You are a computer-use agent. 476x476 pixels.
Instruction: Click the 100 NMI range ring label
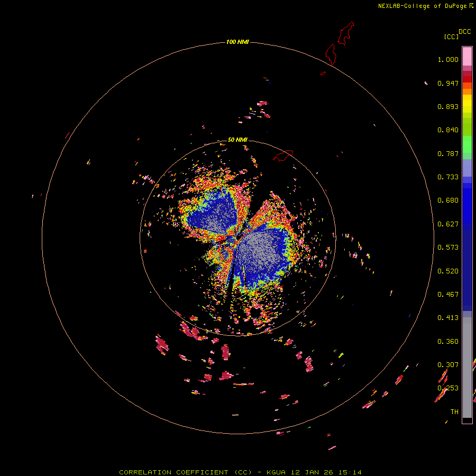pos(237,42)
